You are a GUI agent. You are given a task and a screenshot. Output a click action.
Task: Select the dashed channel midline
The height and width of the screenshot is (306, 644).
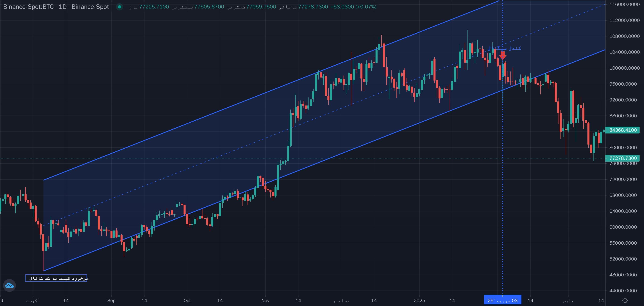tap(324, 115)
